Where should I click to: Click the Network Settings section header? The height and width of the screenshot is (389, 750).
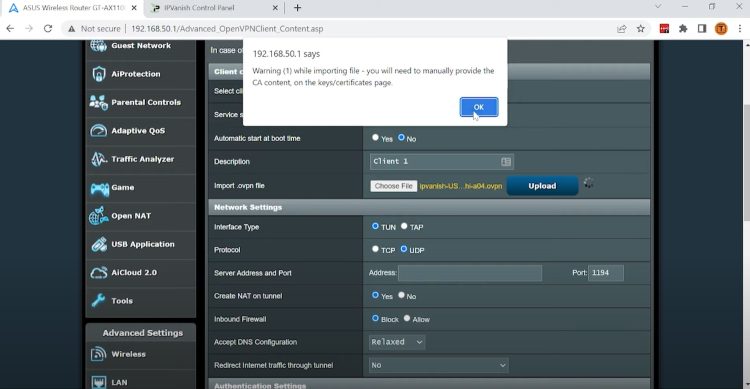429,207
